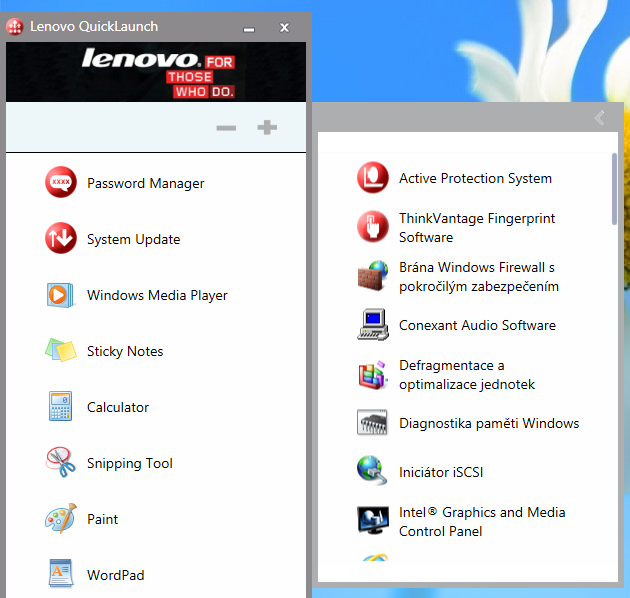Choose 'Defragmentace a optimalizace jednotek' text
Viewport: 630px width, 598px height.
[x=467, y=375]
